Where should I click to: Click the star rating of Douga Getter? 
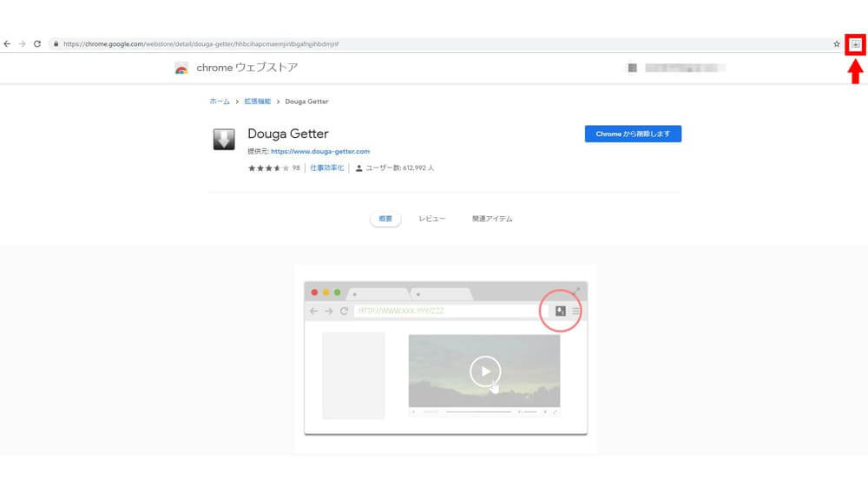coord(268,168)
